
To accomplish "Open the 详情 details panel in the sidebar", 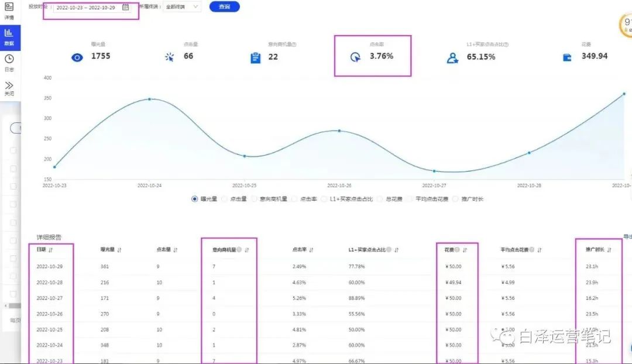I will 9,11.
